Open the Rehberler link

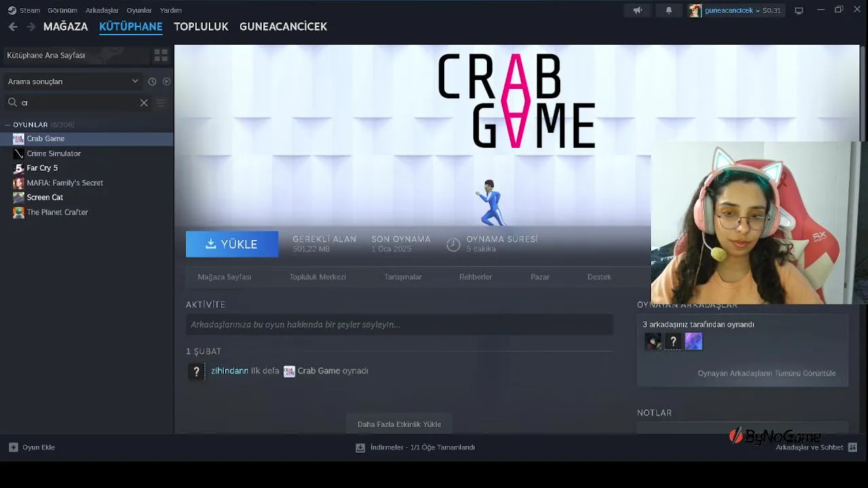point(475,277)
